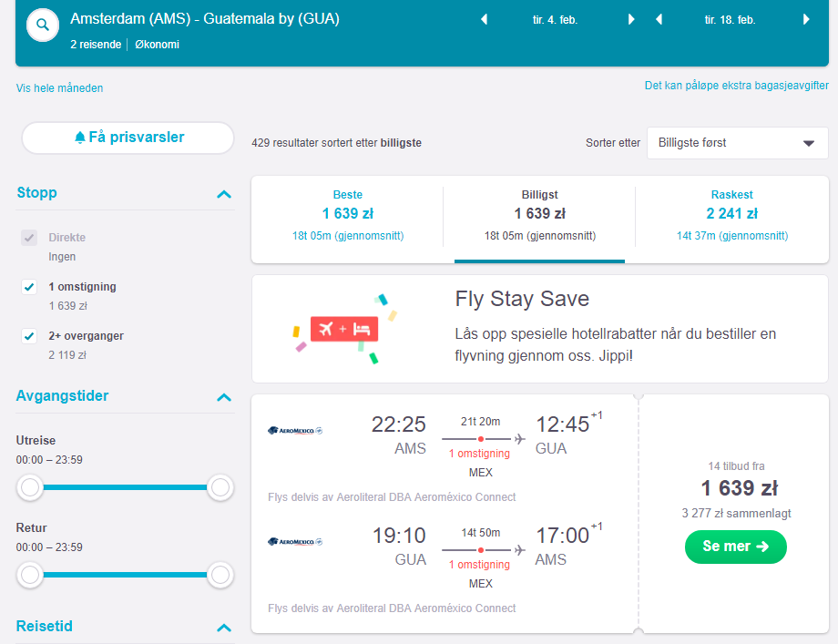Uncheck the 2+ overganger checkbox
The width and height of the screenshot is (838, 644).
[x=29, y=336]
